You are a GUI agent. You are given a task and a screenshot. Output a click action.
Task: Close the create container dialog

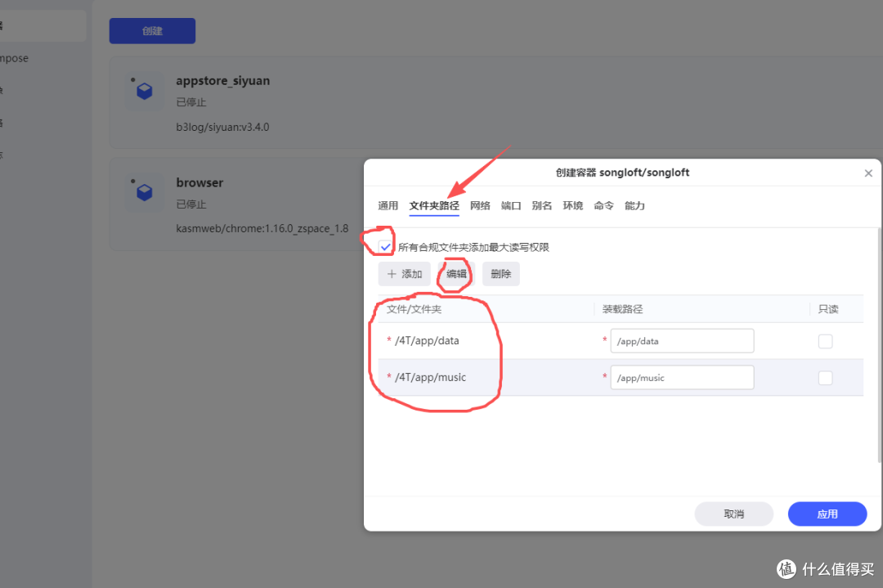868,173
